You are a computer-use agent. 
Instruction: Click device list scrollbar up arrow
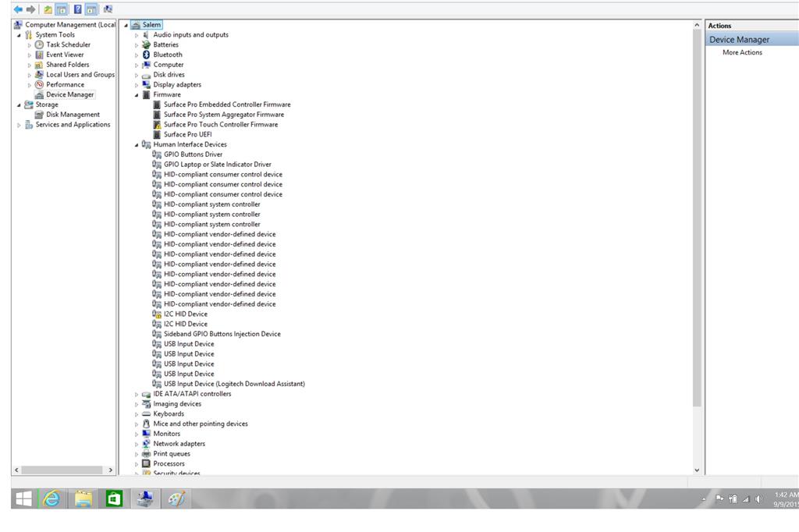click(697, 25)
